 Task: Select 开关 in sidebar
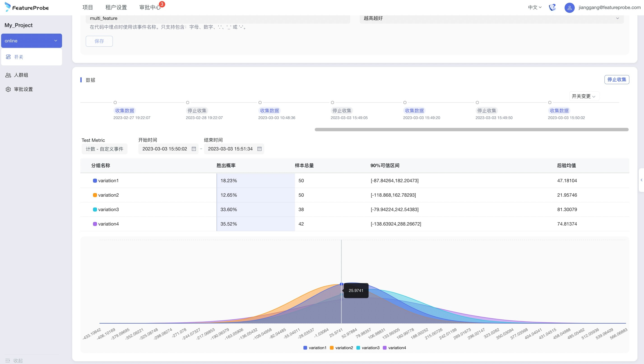32,57
